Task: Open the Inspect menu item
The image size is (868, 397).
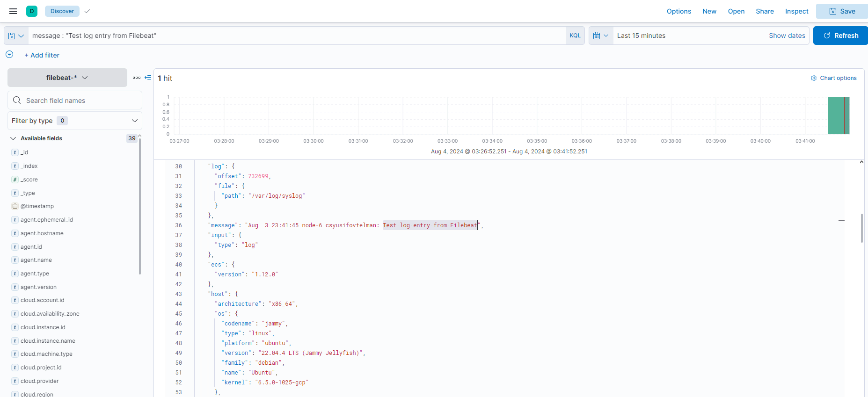Action: pos(796,11)
